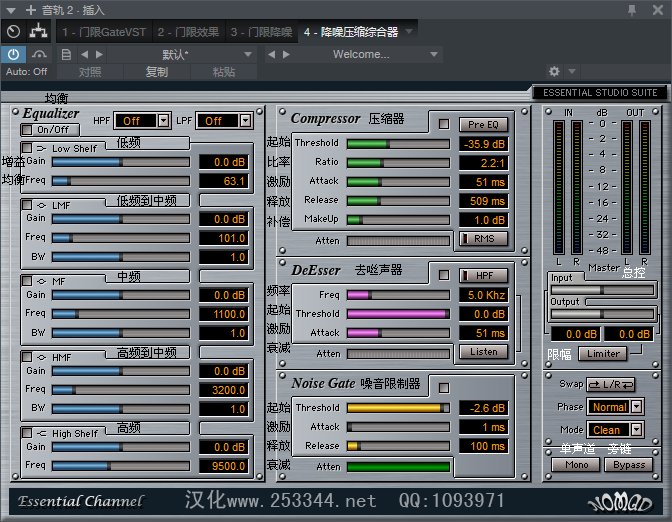672x522 pixels.
Task: Enable the MF band checkbox
Action: coord(27,281)
